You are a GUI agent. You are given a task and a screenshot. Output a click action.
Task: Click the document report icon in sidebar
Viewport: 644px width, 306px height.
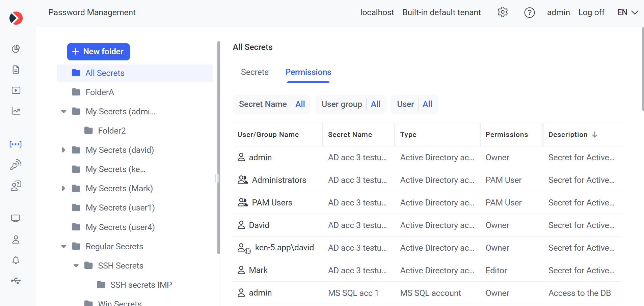[16, 69]
